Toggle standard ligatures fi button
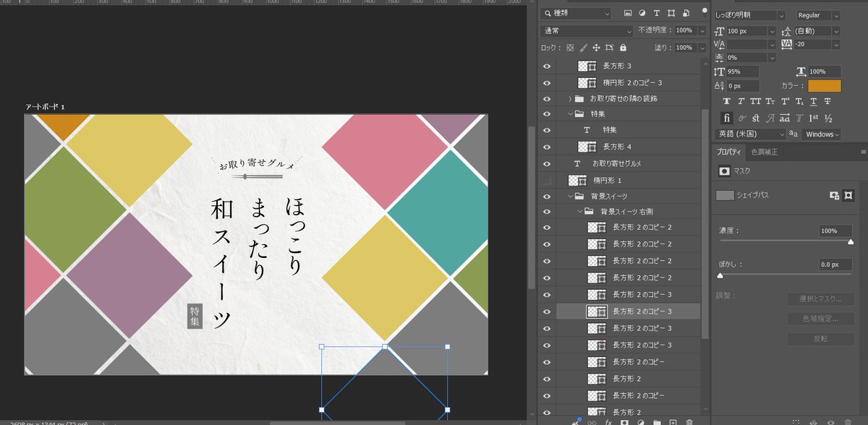868x425 pixels. (x=728, y=118)
